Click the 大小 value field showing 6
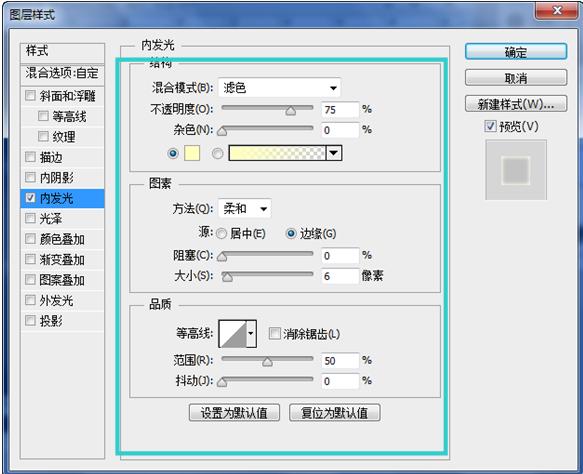 click(340, 276)
